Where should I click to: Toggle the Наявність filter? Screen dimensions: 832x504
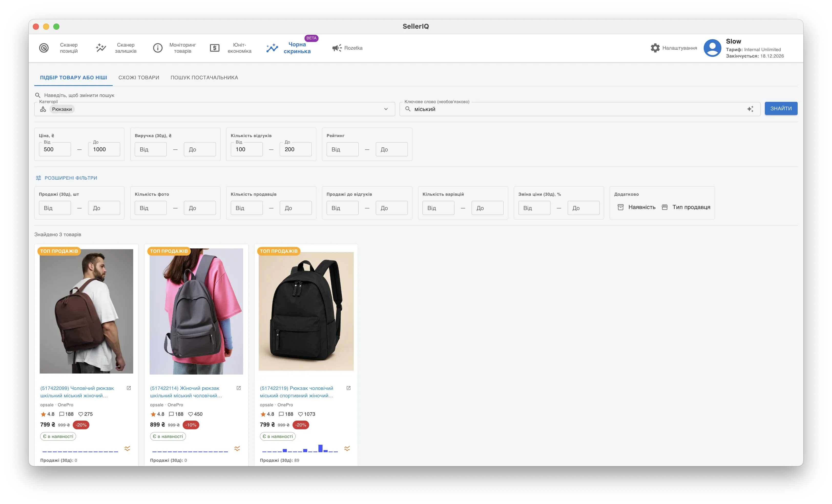click(637, 207)
